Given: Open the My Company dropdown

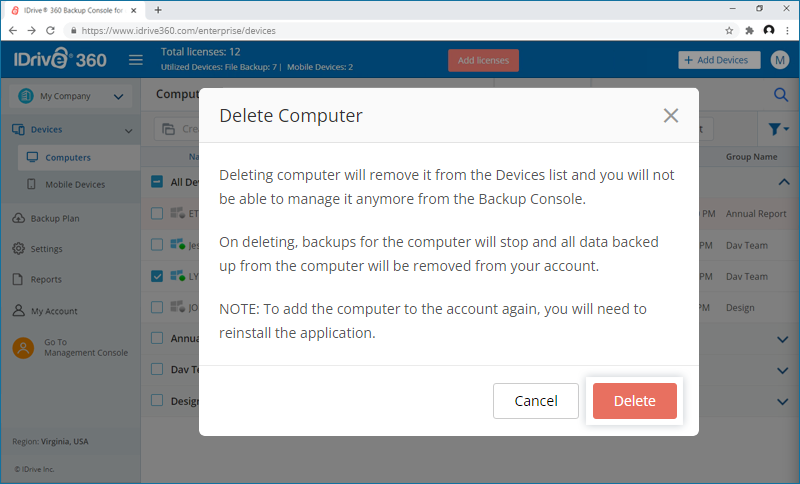Looking at the screenshot, I should point(70,96).
